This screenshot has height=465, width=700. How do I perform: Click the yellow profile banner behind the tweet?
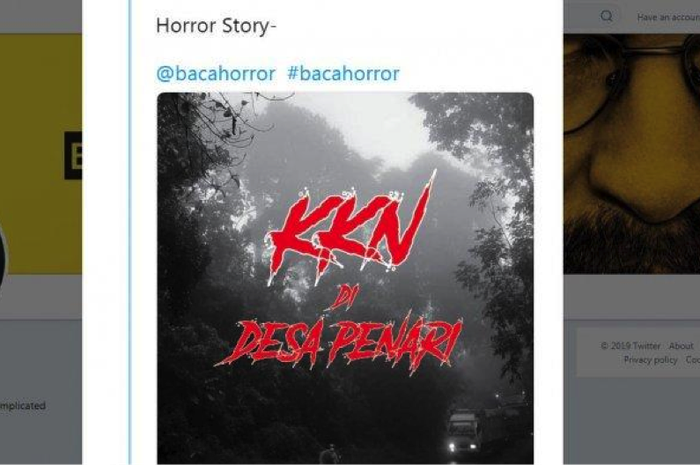[x=41, y=154]
